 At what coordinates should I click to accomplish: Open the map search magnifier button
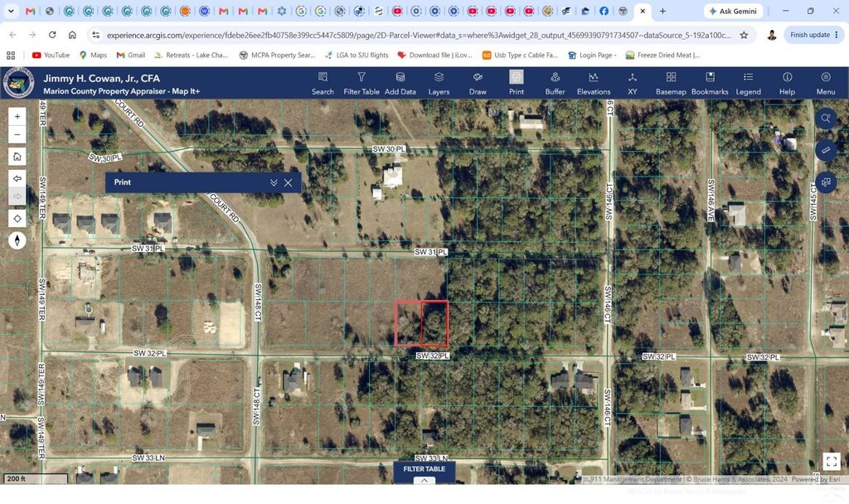click(826, 118)
